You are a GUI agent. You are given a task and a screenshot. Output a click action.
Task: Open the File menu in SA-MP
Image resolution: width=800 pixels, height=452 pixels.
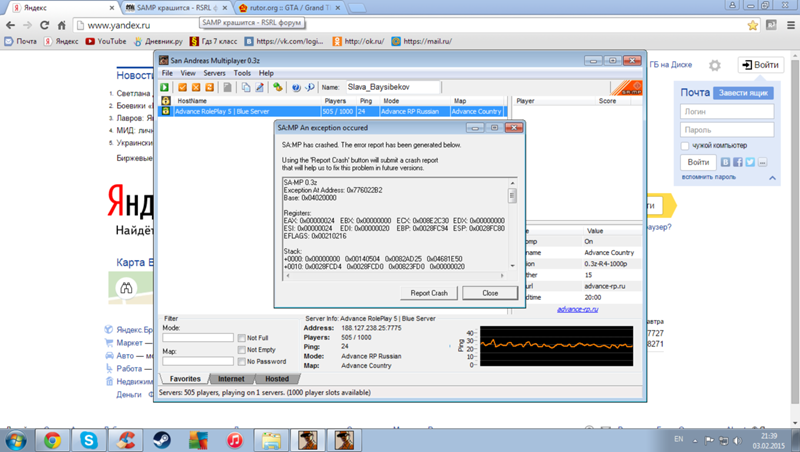coord(167,73)
